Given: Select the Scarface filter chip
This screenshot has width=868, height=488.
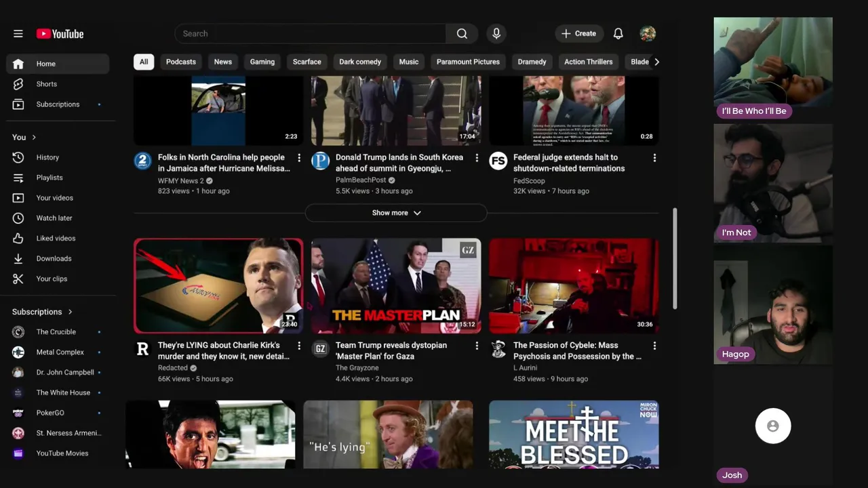Looking at the screenshot, I should tap(307, 62).
